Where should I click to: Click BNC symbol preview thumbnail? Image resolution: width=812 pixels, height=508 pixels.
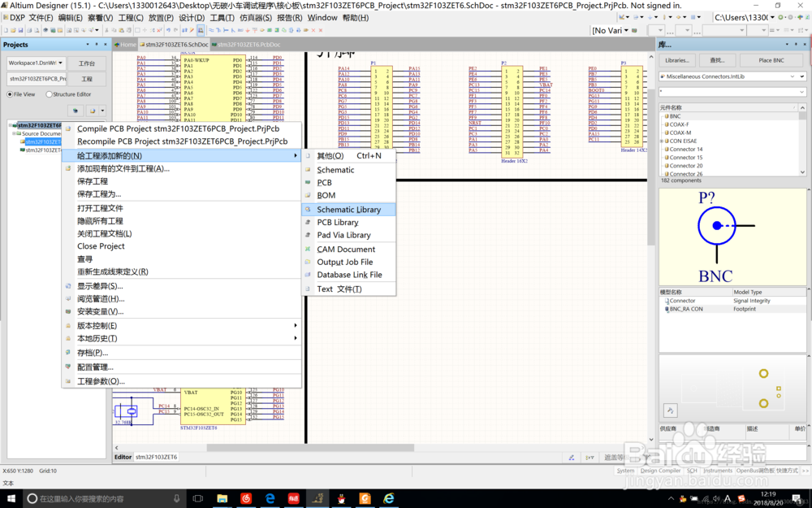732,237
